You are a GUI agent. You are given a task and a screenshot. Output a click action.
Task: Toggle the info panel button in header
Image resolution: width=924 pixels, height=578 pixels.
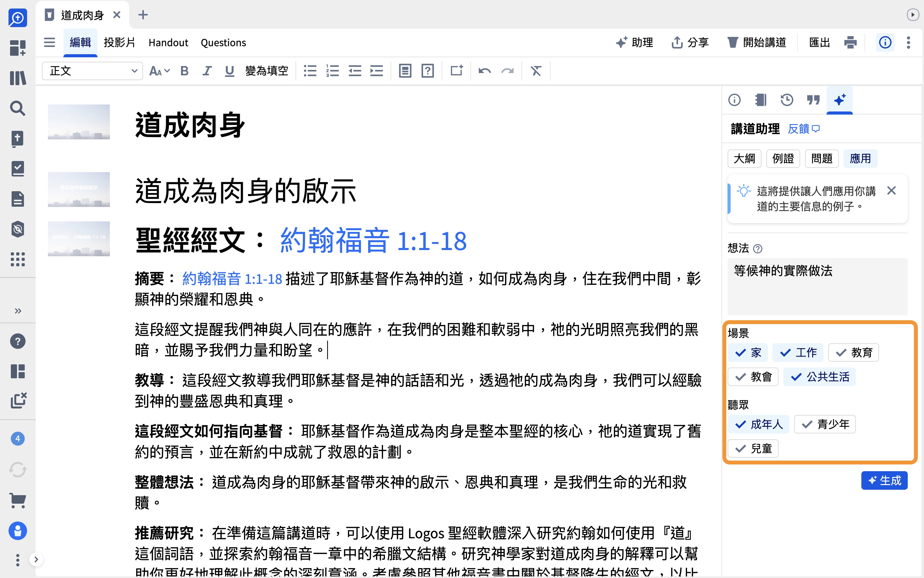point(885,42)
